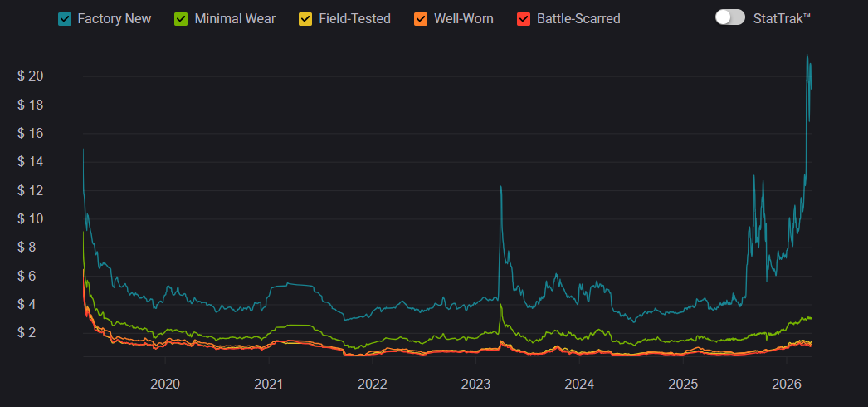
Task: Click the 2021 year label
Action: coord(268,385)
